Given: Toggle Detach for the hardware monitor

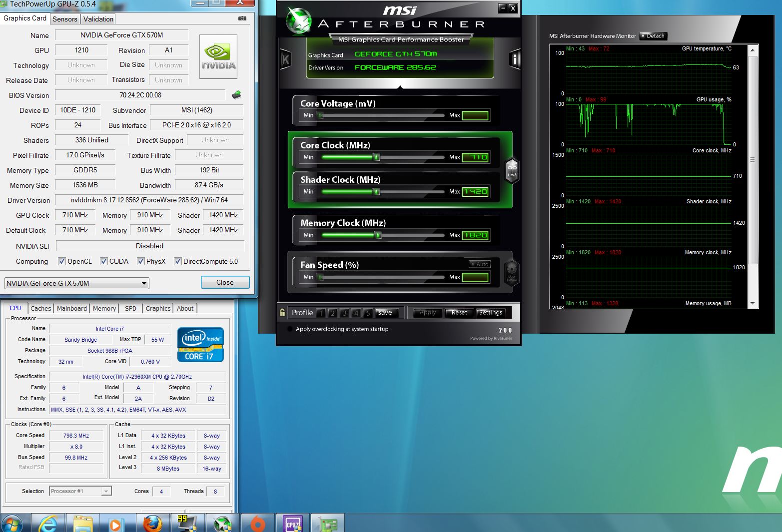Looking at the screenshot, I should click(654, 36).
